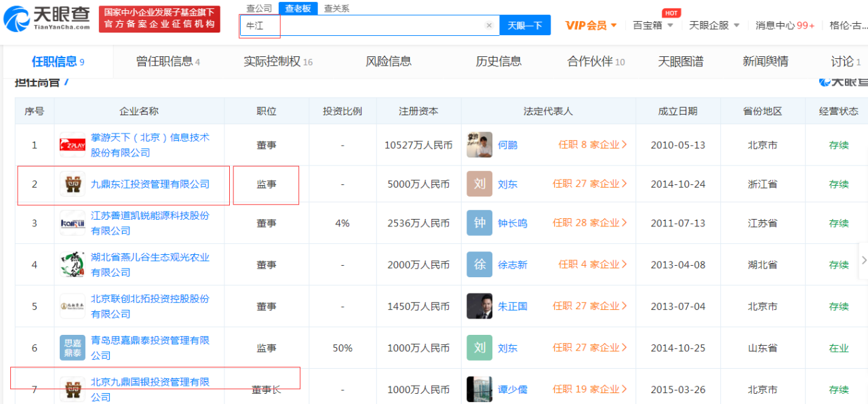Click the founding date 2011-07-13
Viewport: 868px width, 404px height.
677,222
